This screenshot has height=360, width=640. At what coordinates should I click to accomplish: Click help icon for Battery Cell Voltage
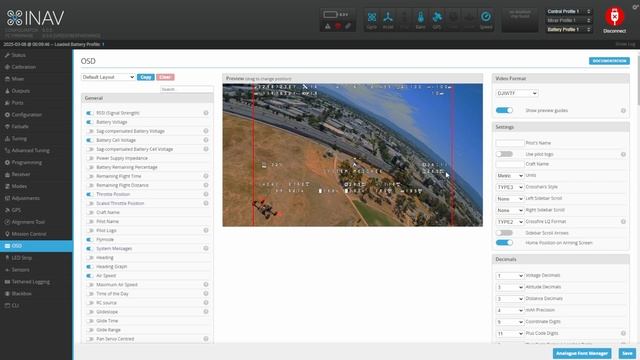coord(206,140)
